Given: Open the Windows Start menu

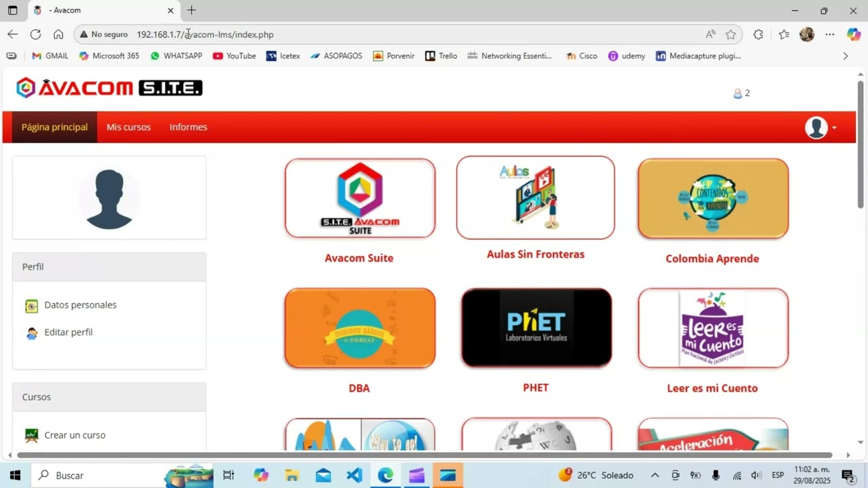Looking at the screenshot, I should (x=15, y=475).
